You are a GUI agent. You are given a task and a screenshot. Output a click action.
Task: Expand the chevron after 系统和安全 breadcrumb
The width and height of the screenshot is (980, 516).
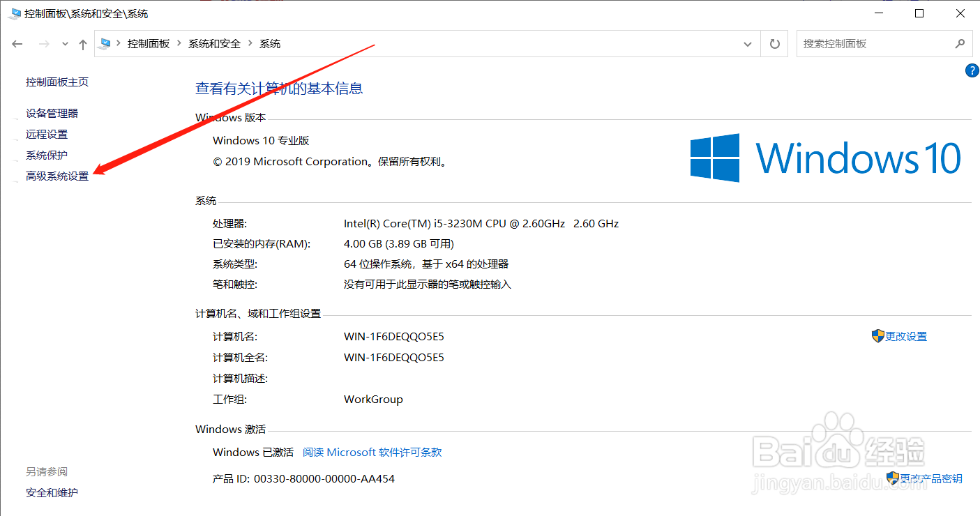tap(250, 43)
